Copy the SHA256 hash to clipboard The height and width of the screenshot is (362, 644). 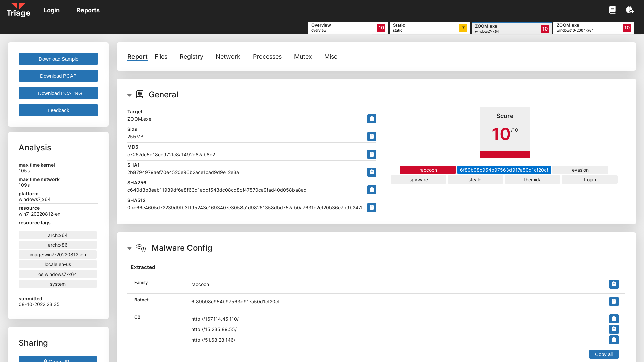coord(372,190)
